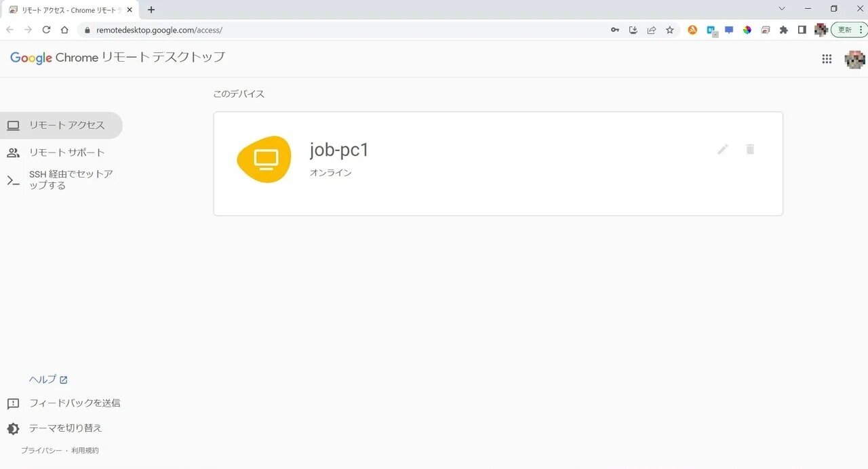Open the tab search dropdown
This screenshot has height=469, width=868.
point(781,9)
